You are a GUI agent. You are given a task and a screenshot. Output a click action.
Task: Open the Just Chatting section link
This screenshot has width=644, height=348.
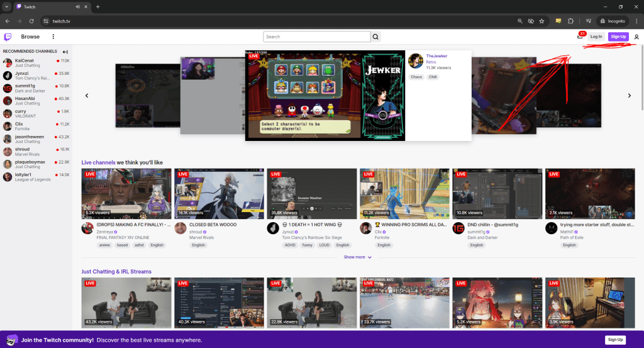tap(116, 271)
